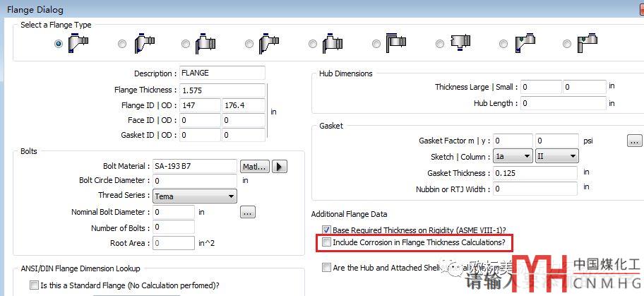This screenshot has width=644, height=296.
Task: Click the Nominal Bolt Diameter field
Action: point(173,212)
